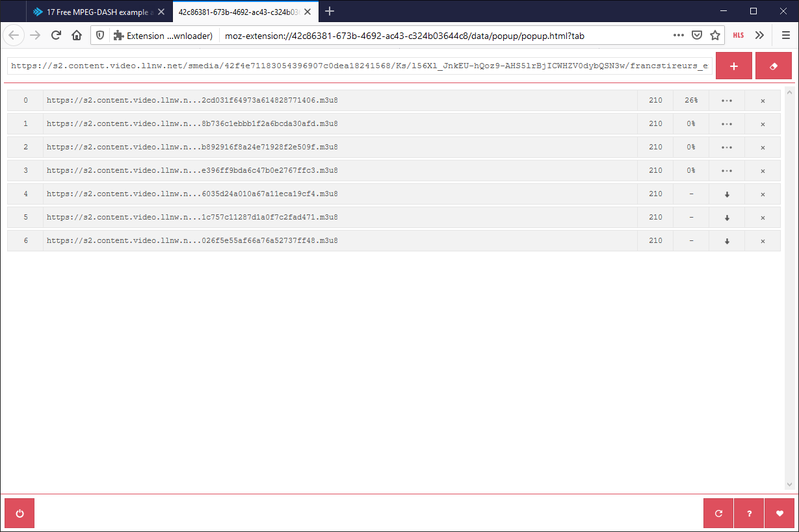Click the progress dots for row 1
The image size is (799, 532).
(727, 124)
